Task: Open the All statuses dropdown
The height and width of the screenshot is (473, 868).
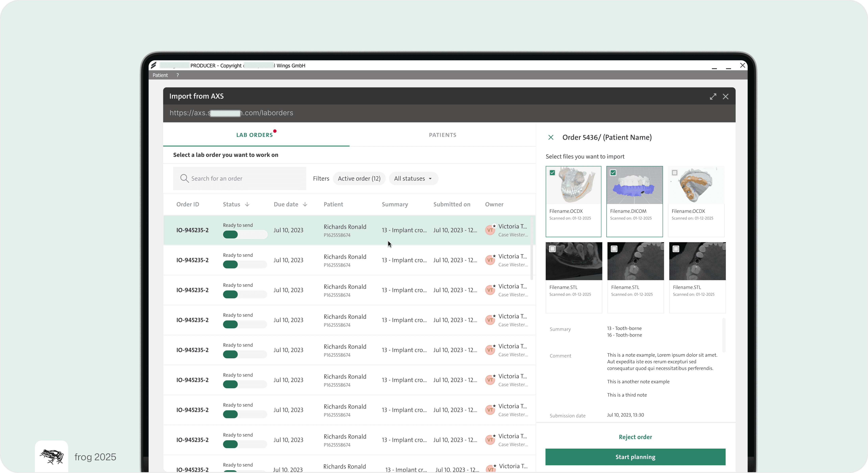Action: pos(413,178)
